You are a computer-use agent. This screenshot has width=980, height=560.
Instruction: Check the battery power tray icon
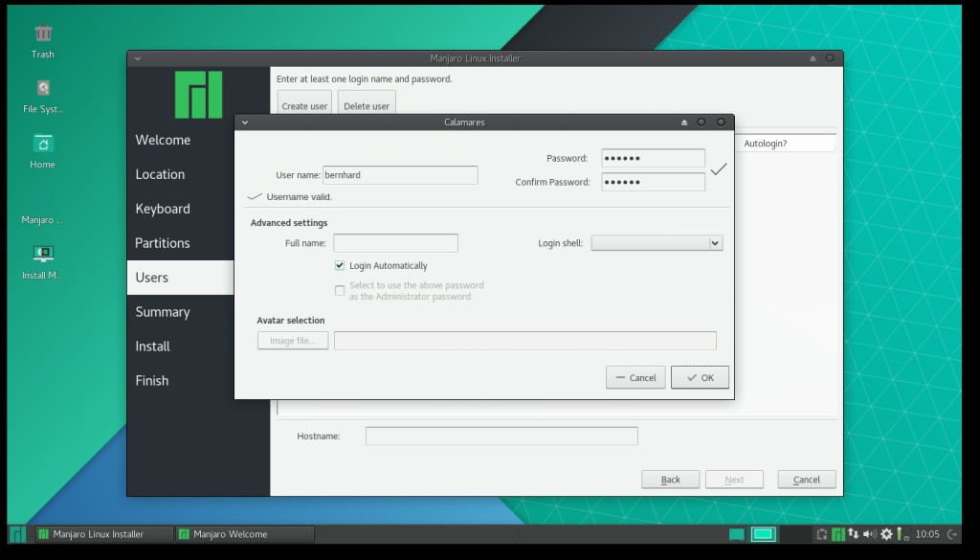pyautogui.click(x=902, y=534)
